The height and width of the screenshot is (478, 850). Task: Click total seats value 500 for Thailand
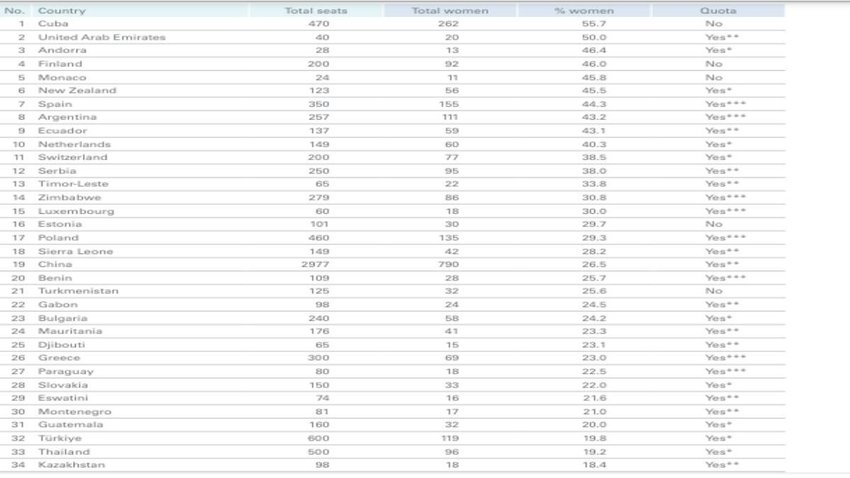(318, 450)
